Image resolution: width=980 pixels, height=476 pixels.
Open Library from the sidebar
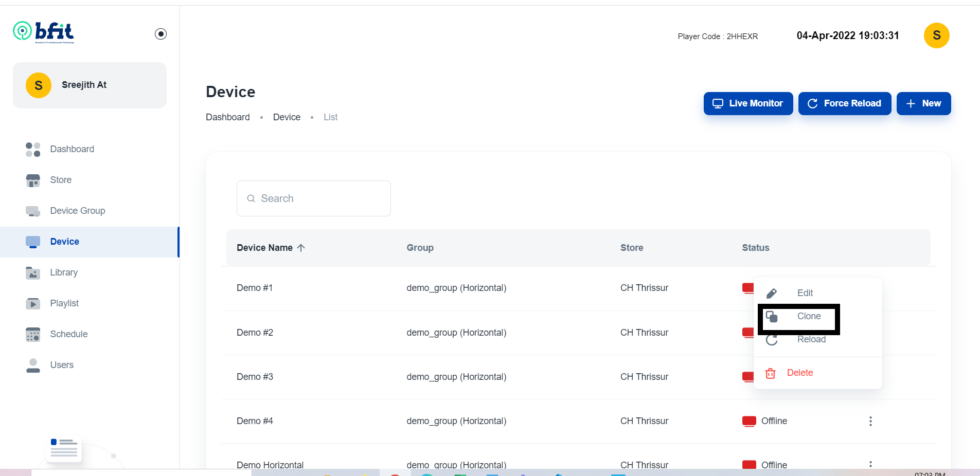coord(90,272)
